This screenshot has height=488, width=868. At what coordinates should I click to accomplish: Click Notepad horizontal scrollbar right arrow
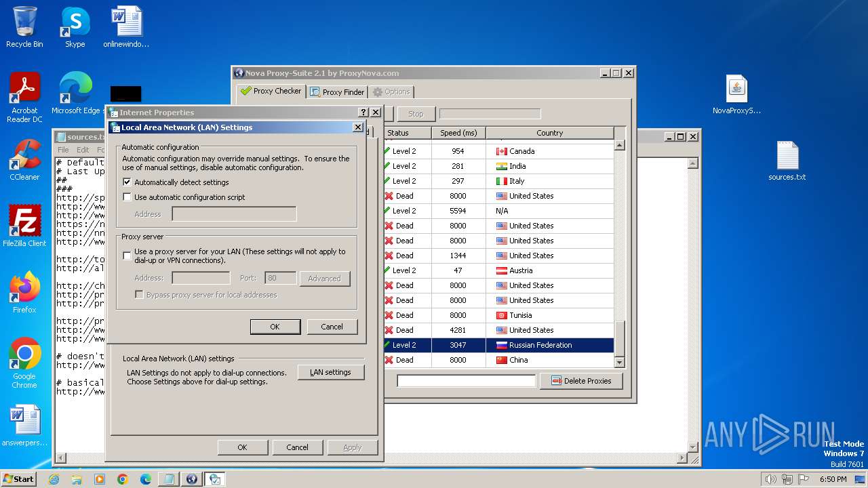pos(682,458)
